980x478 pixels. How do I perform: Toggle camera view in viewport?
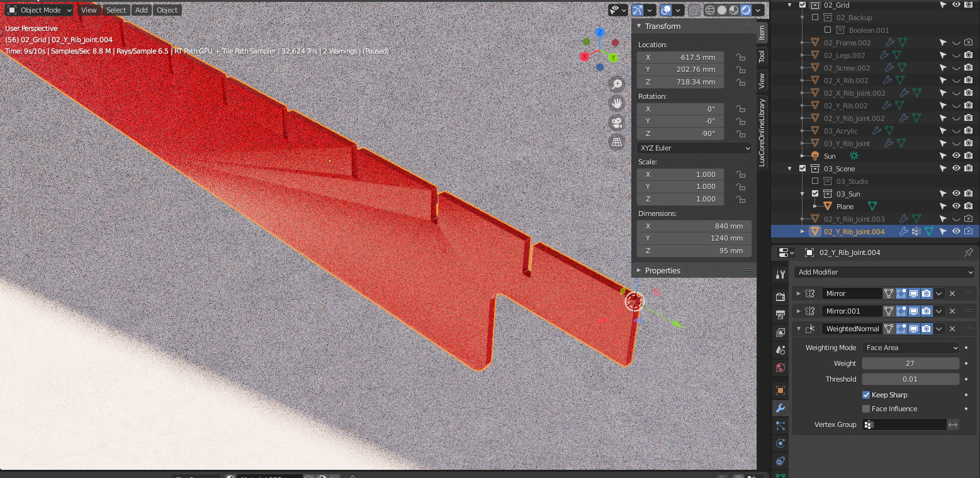(617, 122)
